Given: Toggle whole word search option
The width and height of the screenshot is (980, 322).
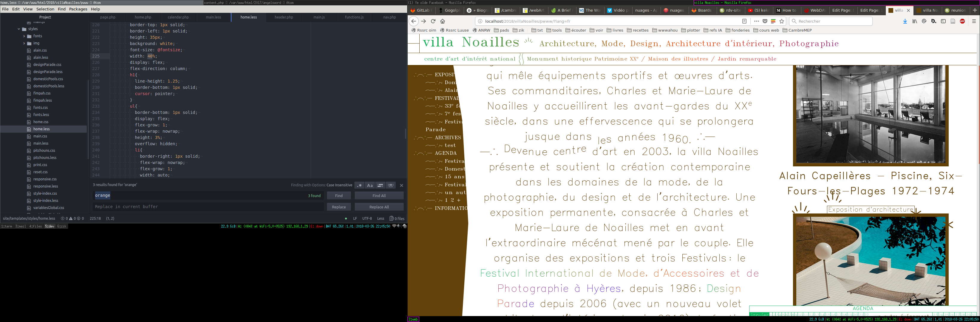Looking at the screenshot, I should [x=391, y=185].
